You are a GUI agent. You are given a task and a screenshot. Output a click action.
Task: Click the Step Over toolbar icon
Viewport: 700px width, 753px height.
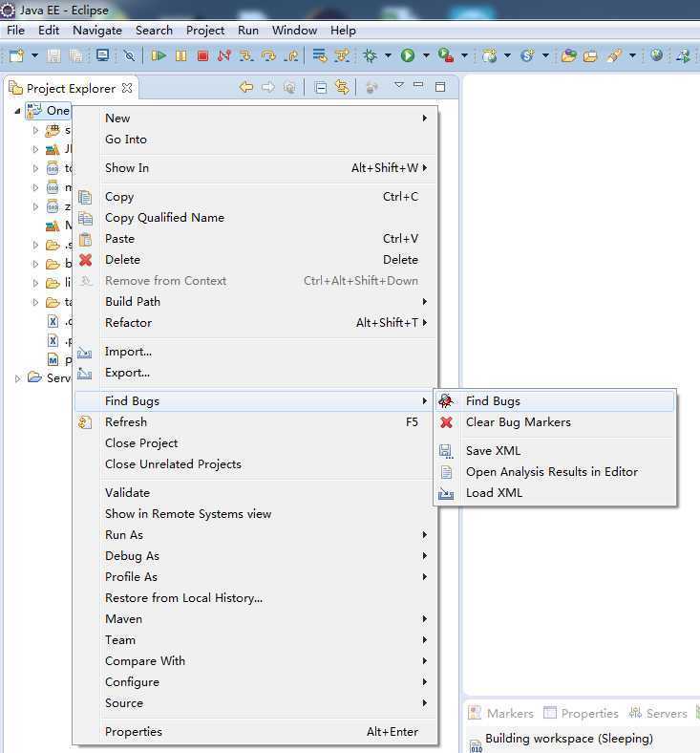(268, 55)
